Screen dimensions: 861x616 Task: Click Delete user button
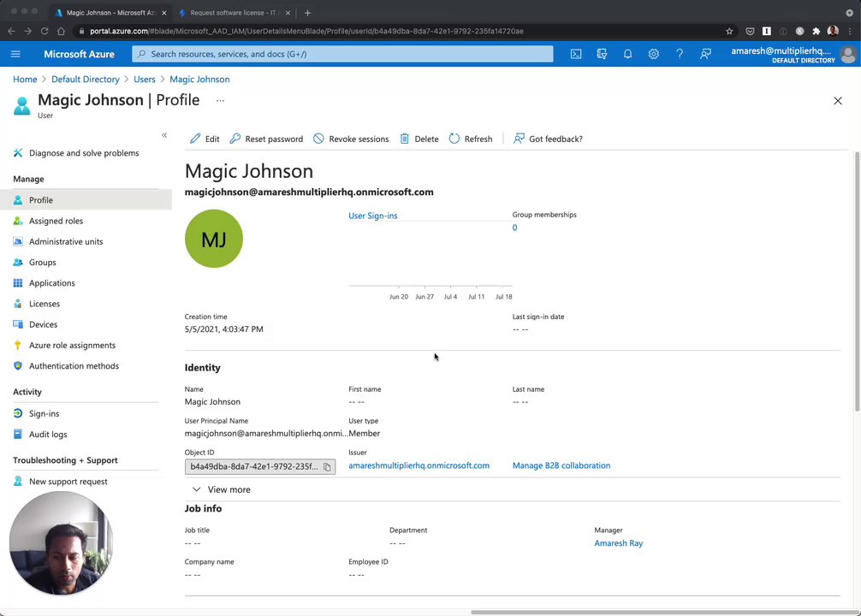(419, 139)
